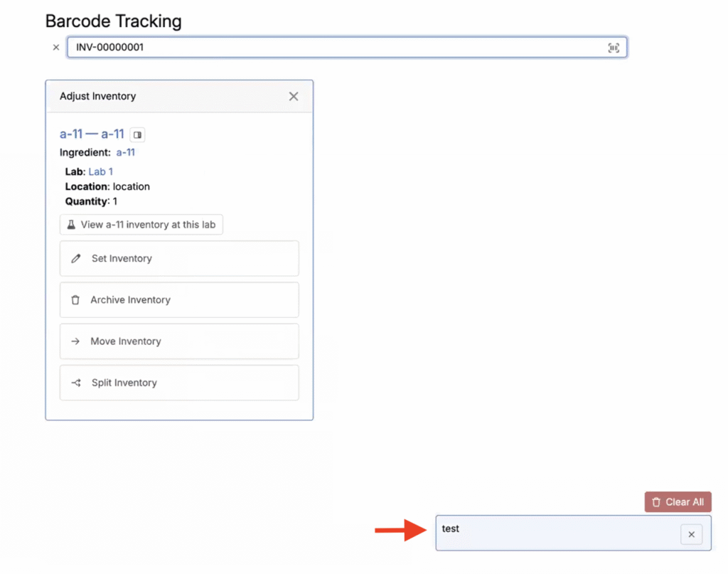Close the Adjust Inventory panel

294,96
